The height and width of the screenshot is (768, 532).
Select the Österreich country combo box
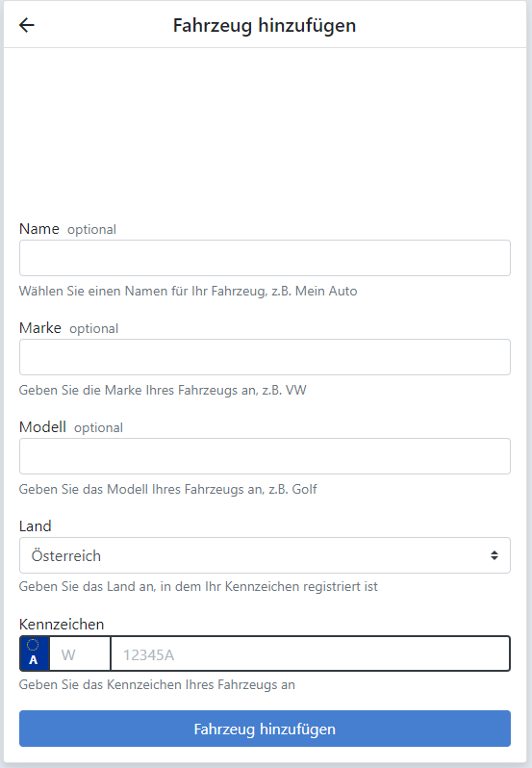point(265,555)
